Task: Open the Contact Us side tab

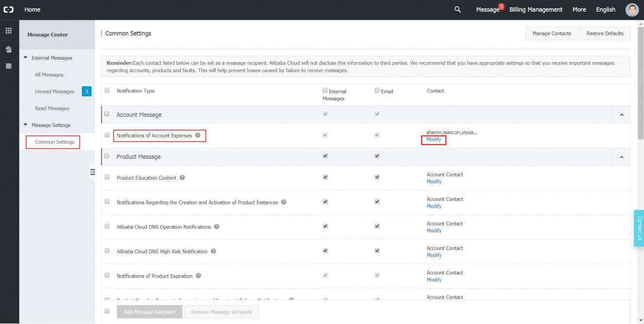Action: (x=639, y=228)
